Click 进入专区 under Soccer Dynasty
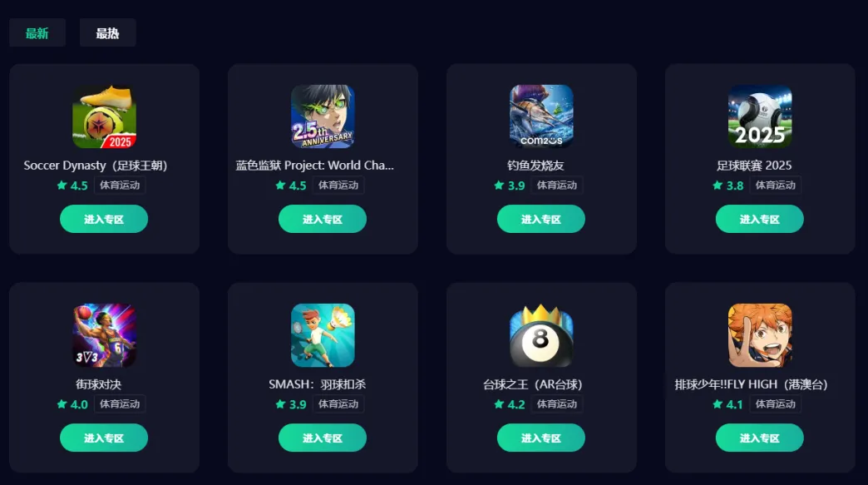This screenshot has width=868, height=485. pos(104,219)
